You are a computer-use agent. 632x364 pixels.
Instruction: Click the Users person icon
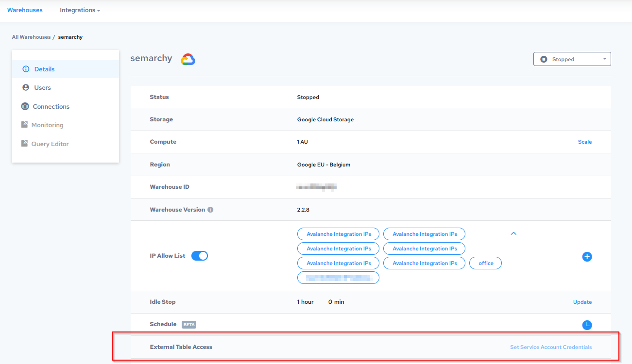[x=26, y=88]
